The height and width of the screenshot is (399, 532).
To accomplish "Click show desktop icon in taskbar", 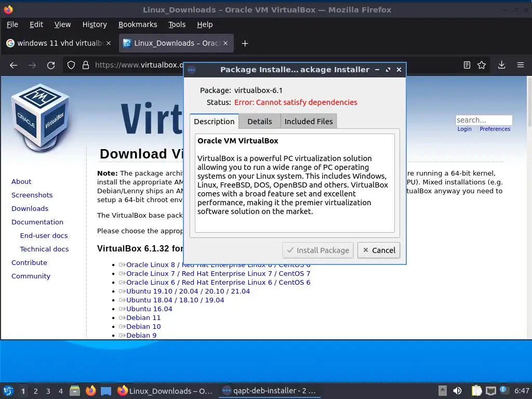I will coord(106,391).
